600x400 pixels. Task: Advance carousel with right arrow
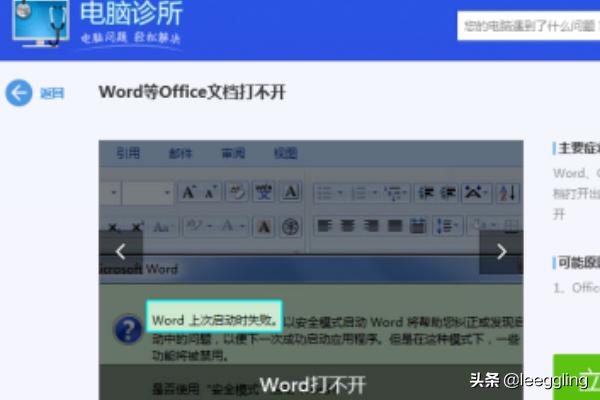[501, 252]
